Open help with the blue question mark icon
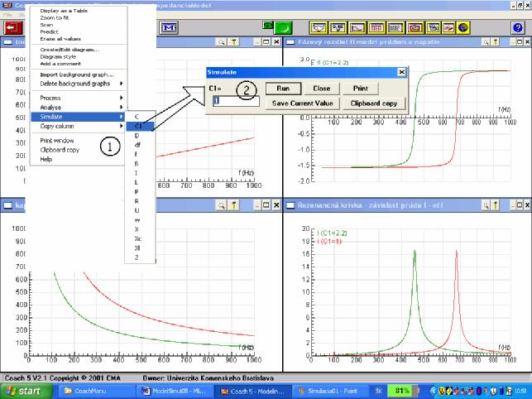The width and height of the screenshot is (532, 399). (x=518, y=27)
